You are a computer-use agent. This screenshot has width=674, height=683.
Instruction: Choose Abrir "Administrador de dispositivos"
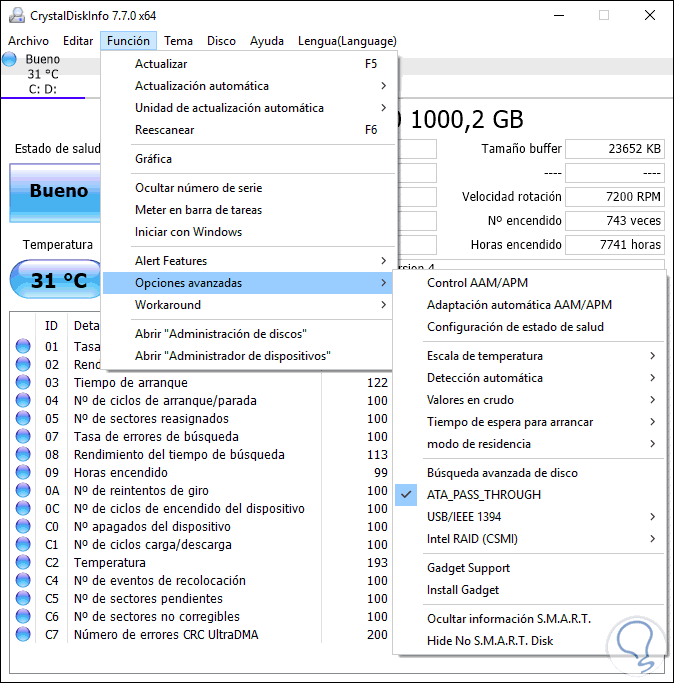tap(248, 356)
